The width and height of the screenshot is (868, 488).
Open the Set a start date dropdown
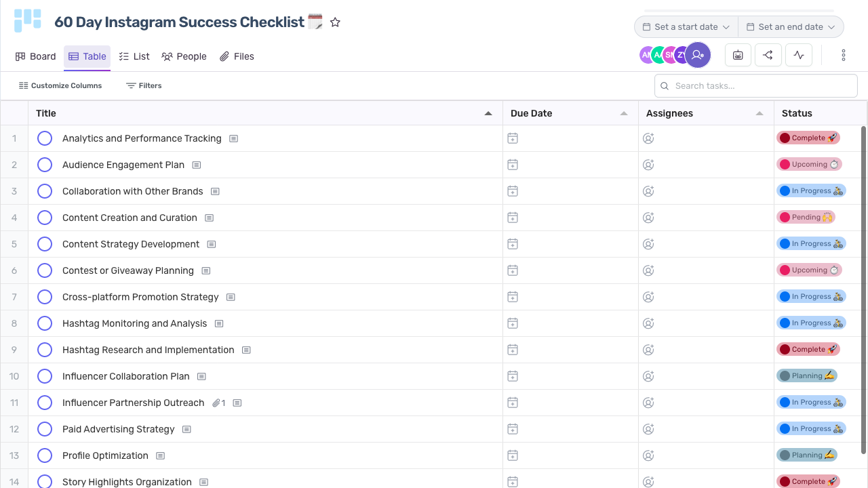[686, 26]
